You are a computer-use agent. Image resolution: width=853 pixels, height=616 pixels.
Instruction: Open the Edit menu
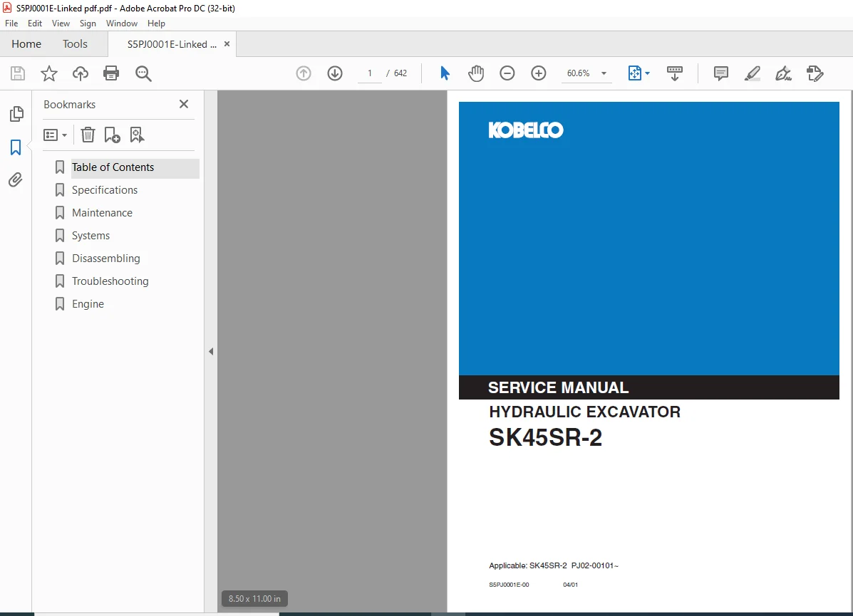(35, 24)
